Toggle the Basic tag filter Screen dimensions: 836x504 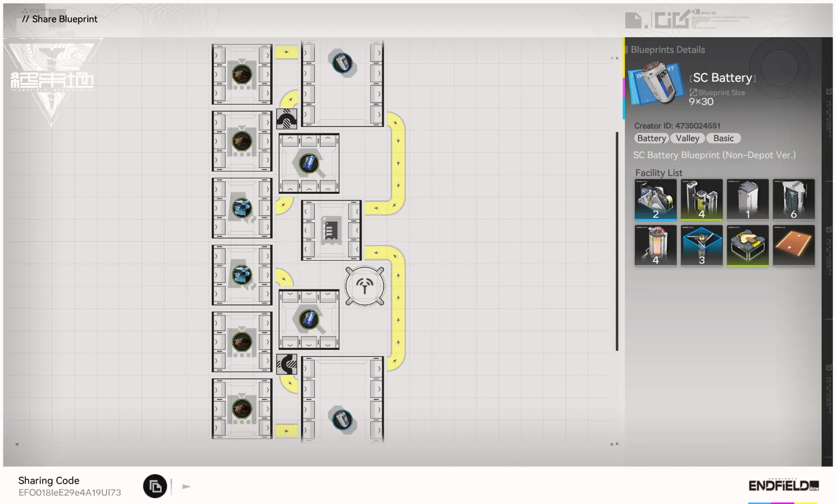(x=723, y=138)
